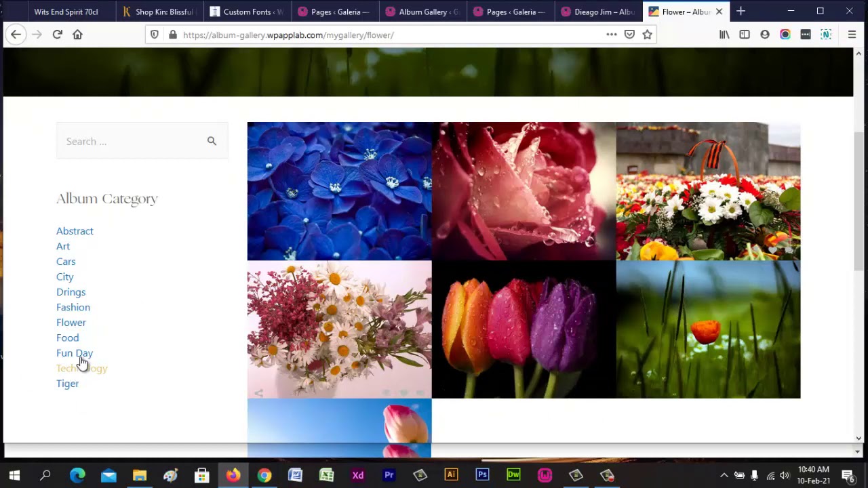Open the three tulips image
The image size is (868, 488).
(524, 329)
